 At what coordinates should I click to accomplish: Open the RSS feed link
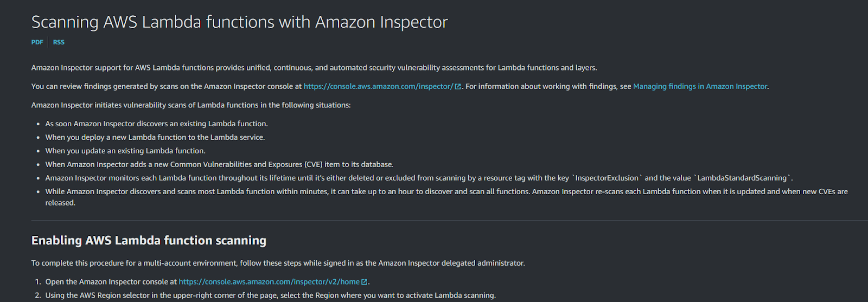[x=59, y=42]
